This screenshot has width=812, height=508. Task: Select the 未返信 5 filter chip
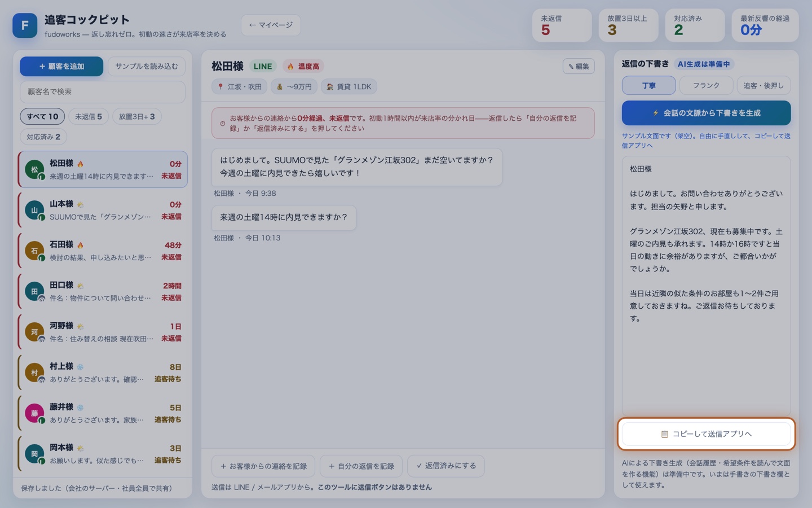coord(89,116)
